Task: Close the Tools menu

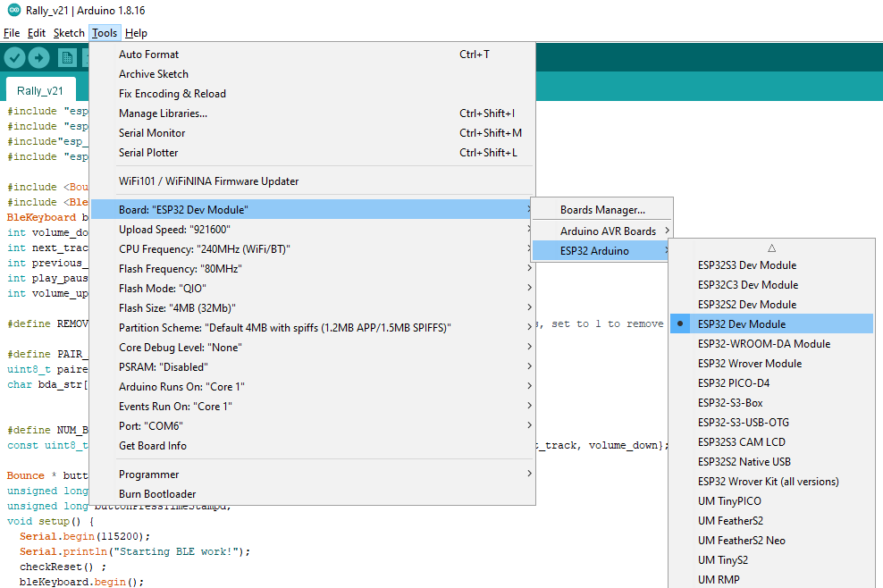Action: (x=105, y=33)
